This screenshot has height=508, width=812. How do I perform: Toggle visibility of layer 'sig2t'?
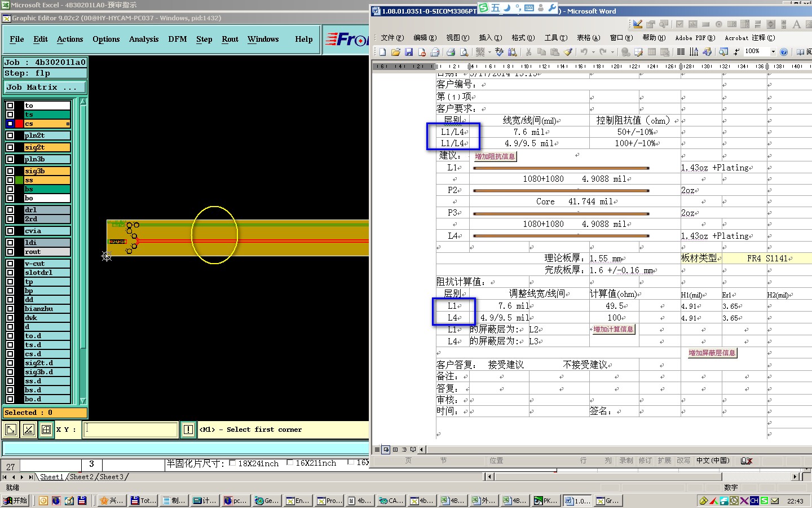pyautogui.click(x=10, y=147)
